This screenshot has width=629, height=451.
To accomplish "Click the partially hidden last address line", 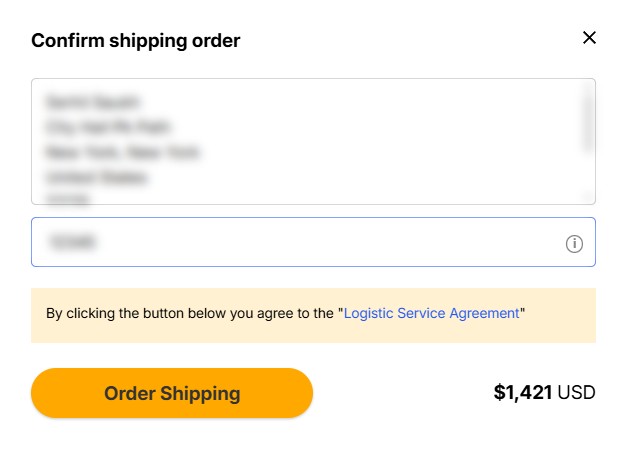I will 68,199.
